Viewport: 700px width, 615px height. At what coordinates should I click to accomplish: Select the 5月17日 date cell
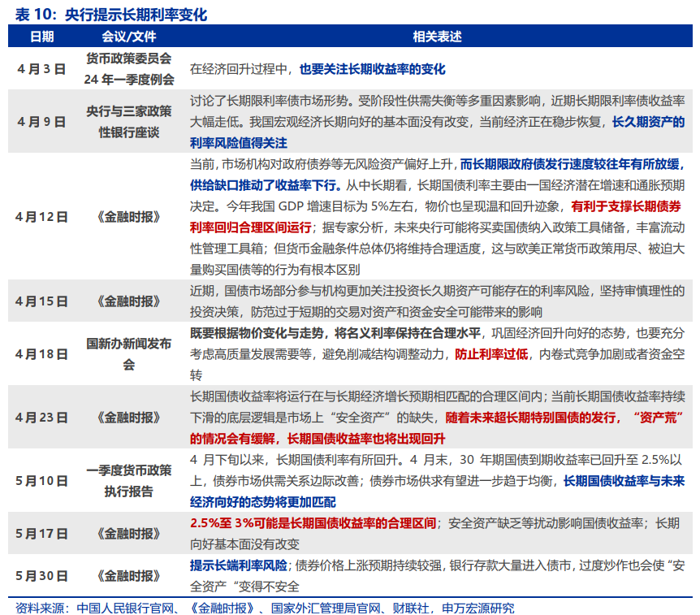(x=41, y=533)
